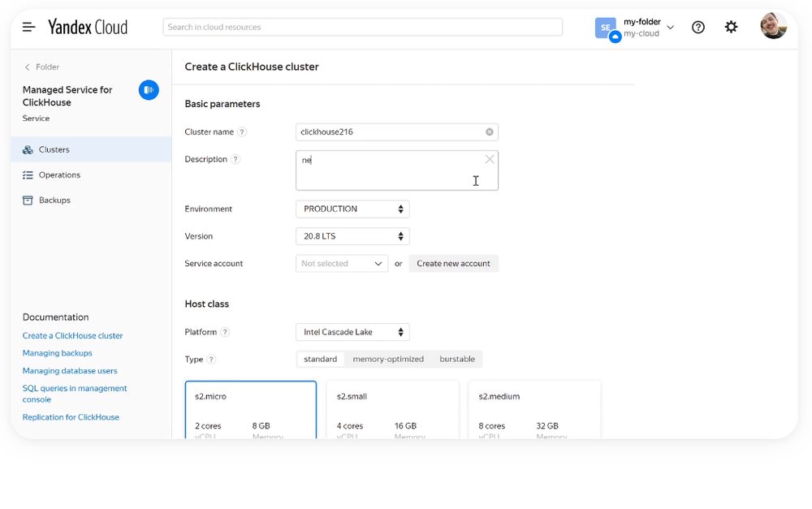Open Managing backups documentation link

pyautogui.click(x=58, y=354)
